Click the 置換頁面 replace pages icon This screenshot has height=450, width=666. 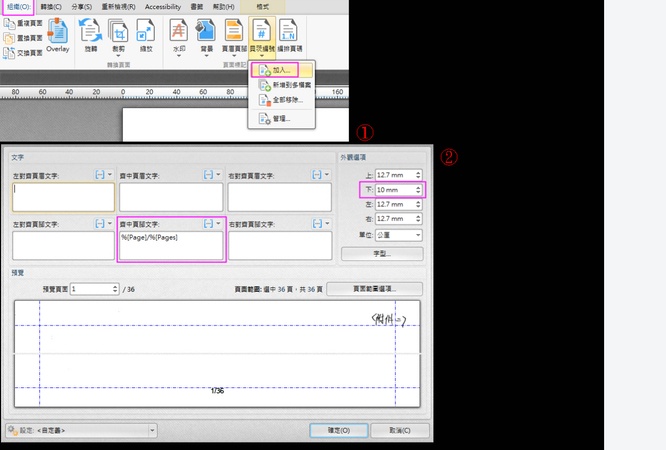pyautogui.click(x=9, y=38)
